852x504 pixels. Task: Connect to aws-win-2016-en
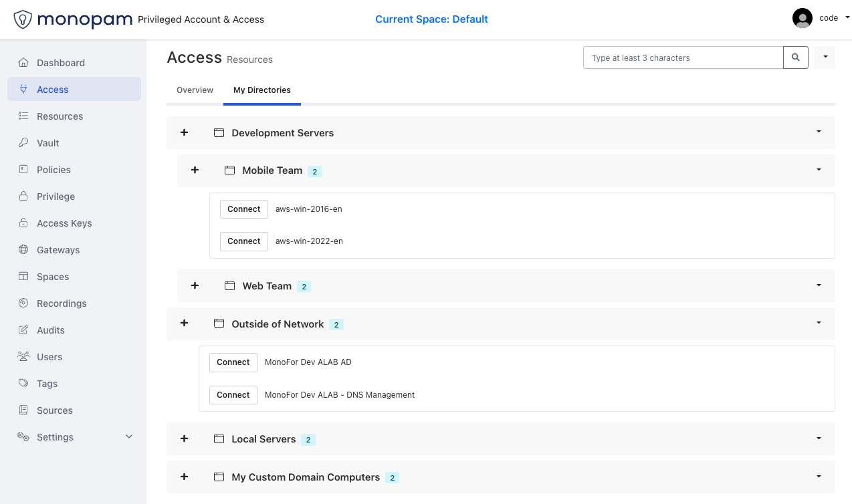tap(243, 209)
